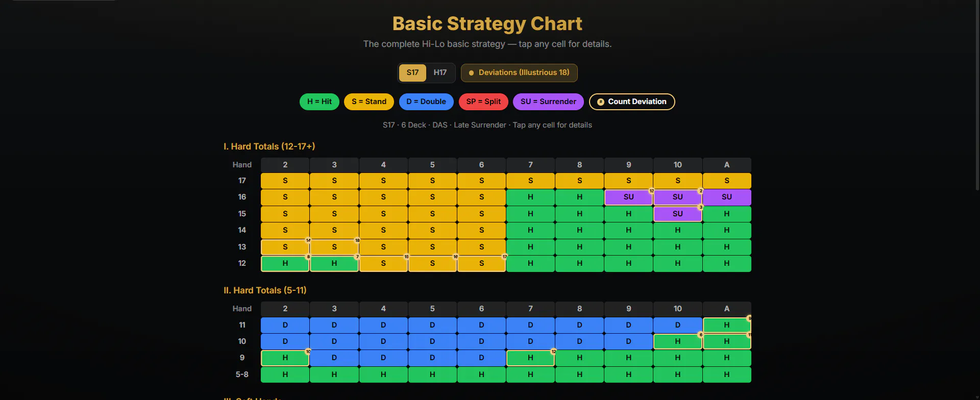Tap hard 15 versus dealer 10 surrender cell
The height and width of the screenshot is (400, 980).
click(678, 214)
